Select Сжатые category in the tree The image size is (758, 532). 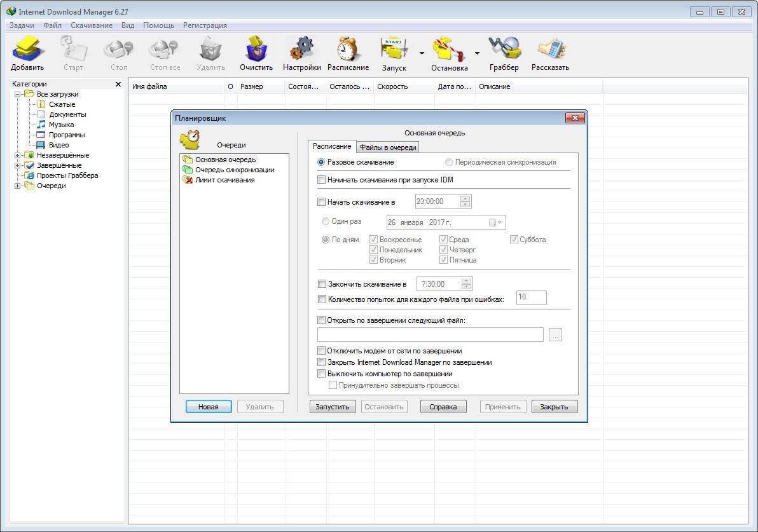(62, 104)
